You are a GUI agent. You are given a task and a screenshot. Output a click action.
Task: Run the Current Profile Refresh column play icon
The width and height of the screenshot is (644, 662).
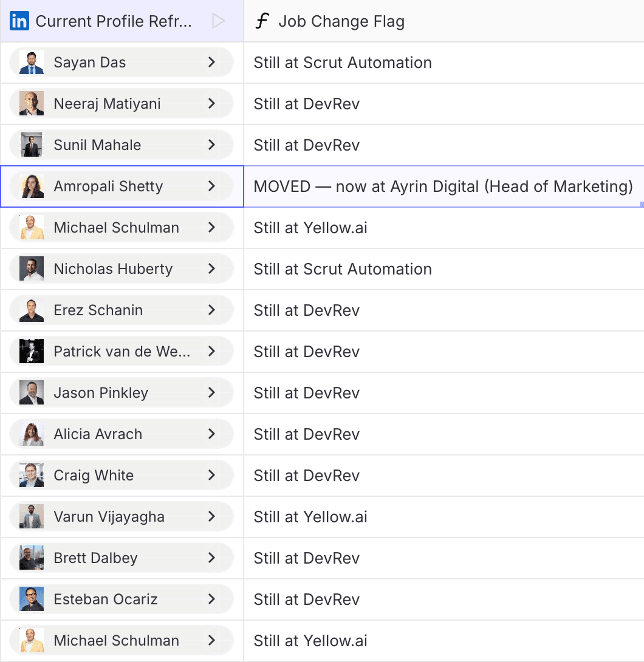(x=218, y=21)
